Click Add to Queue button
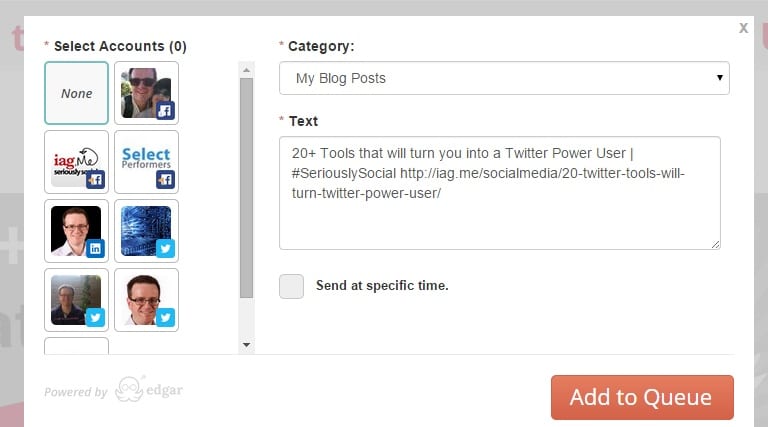This screenshot has width=768, height=427. click(x=642, y=397)
